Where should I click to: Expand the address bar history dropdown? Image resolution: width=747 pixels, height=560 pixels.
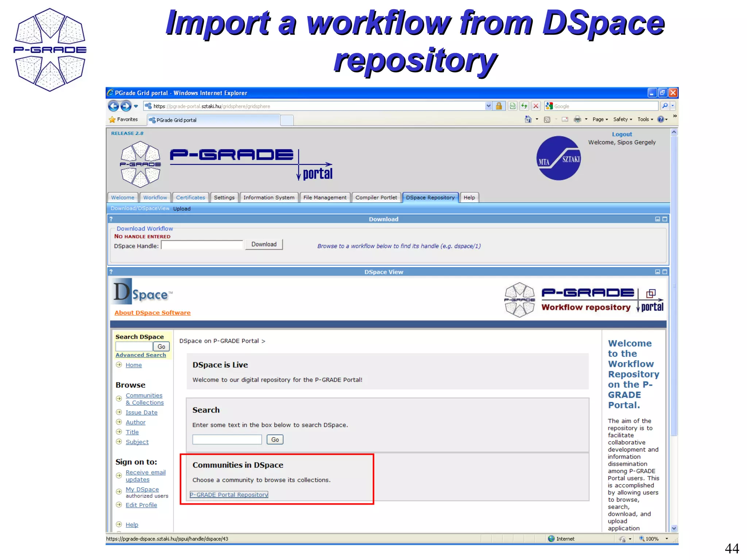pos(489,106)
